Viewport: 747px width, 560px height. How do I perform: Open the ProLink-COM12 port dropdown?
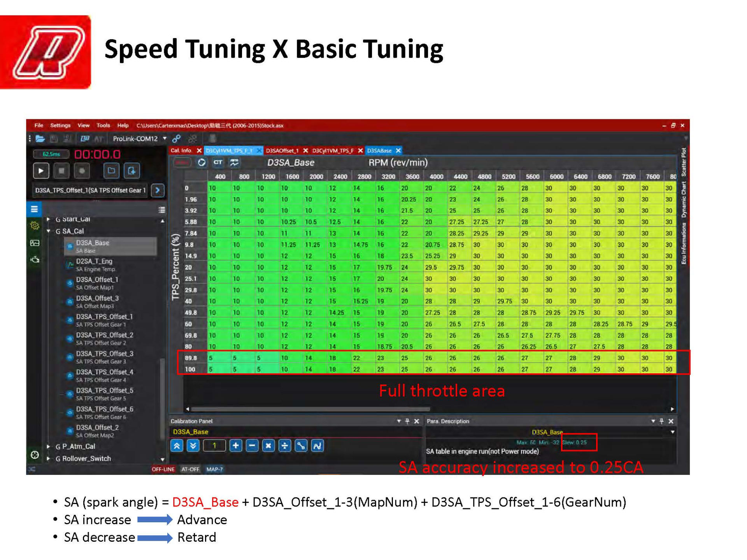tap(165, 138)
